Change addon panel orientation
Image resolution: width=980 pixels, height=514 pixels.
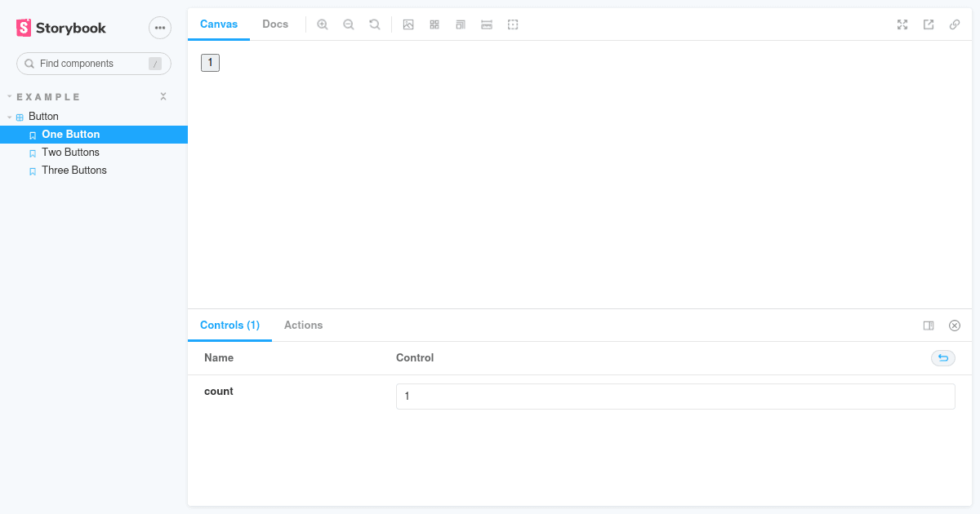[929, 325]
